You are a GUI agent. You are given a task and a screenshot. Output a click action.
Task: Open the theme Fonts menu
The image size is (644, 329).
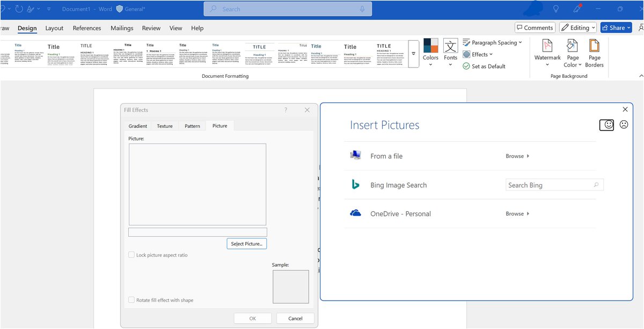click(451, 52)
